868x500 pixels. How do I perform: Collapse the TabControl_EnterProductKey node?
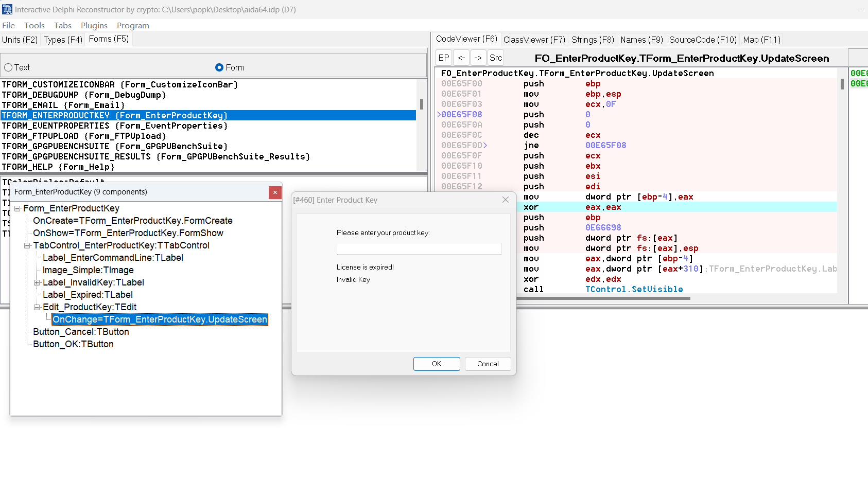coord(27,245)
